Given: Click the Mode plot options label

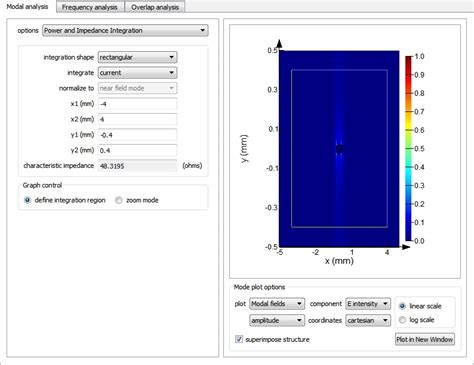Looking at the screenshot, I should click(x=259, y=287).
